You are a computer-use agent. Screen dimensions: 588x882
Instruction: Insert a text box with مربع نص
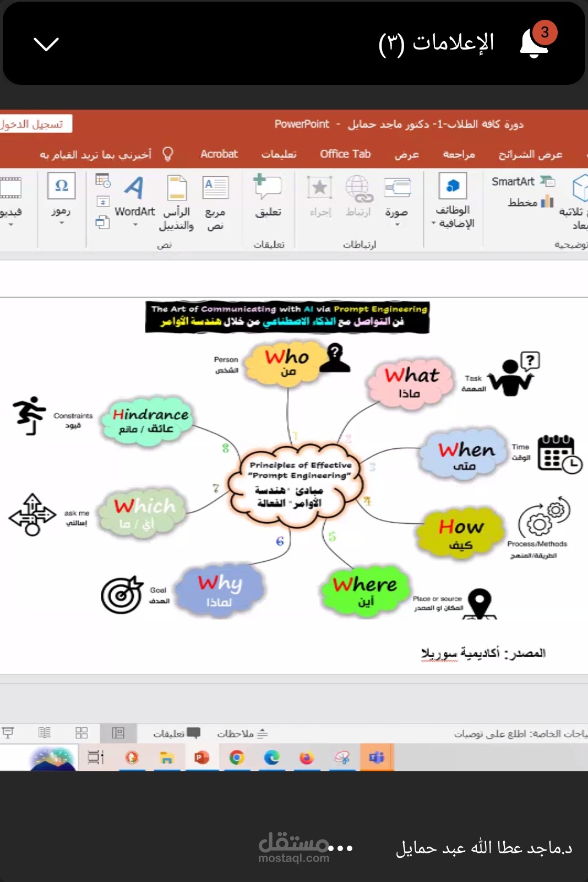tap(215, 202)
